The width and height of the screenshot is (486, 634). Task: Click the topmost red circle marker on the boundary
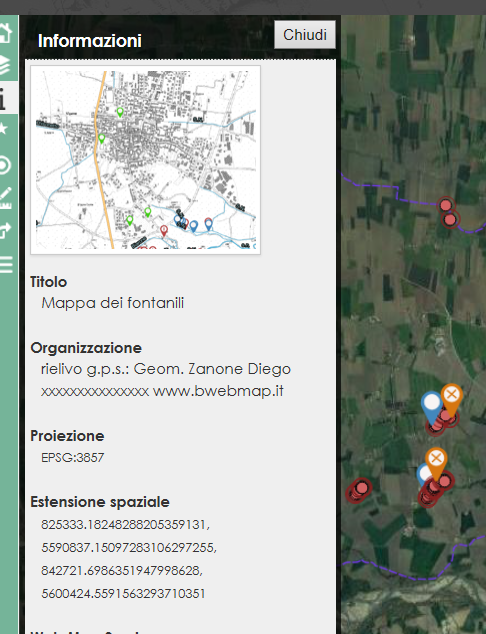[x=446, y=205]
